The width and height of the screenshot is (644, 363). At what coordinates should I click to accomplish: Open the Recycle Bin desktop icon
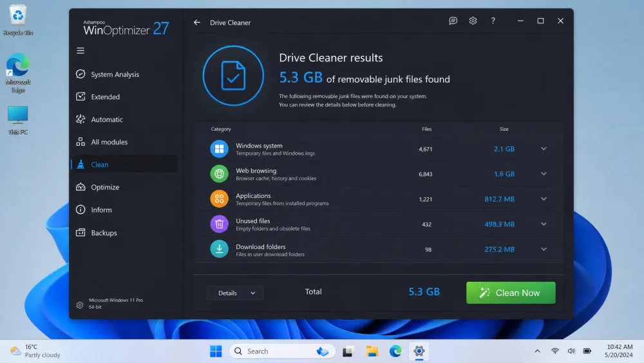(17, 20)
